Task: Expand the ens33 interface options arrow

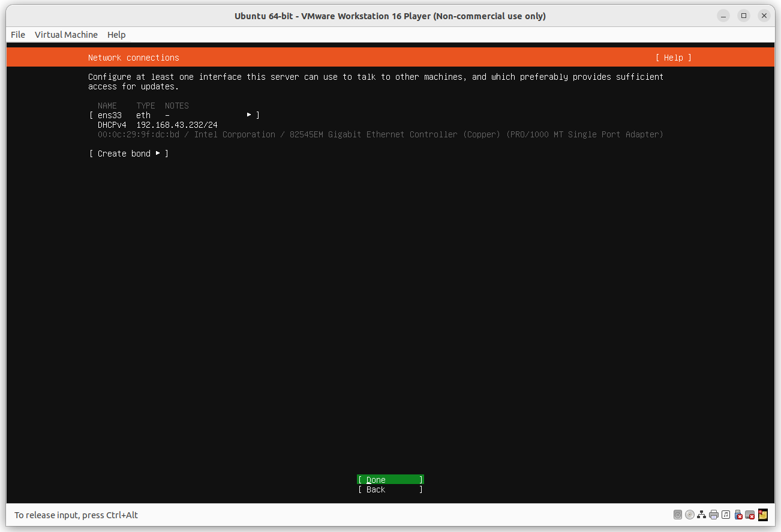Action: point(249,115)
